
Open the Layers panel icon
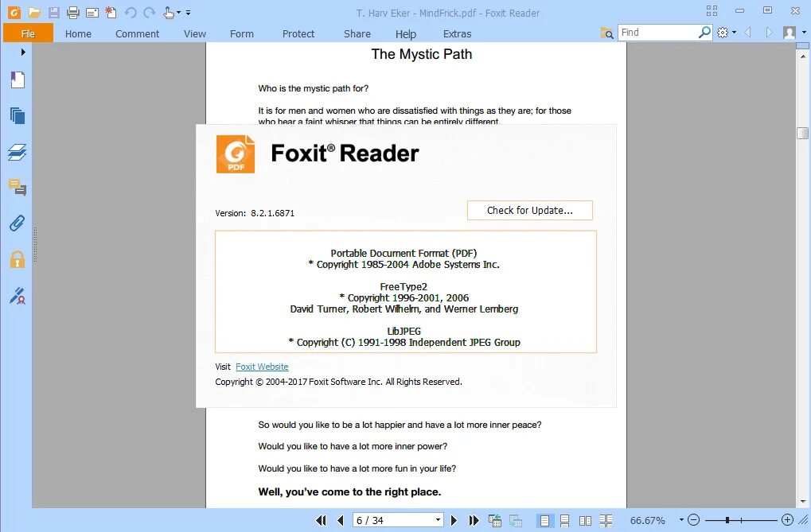point(18,152)
